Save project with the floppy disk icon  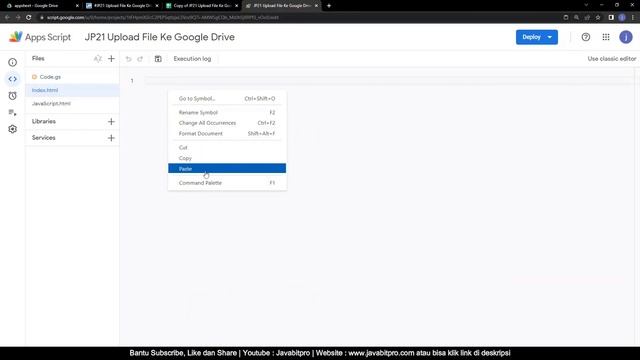[158, 59]
